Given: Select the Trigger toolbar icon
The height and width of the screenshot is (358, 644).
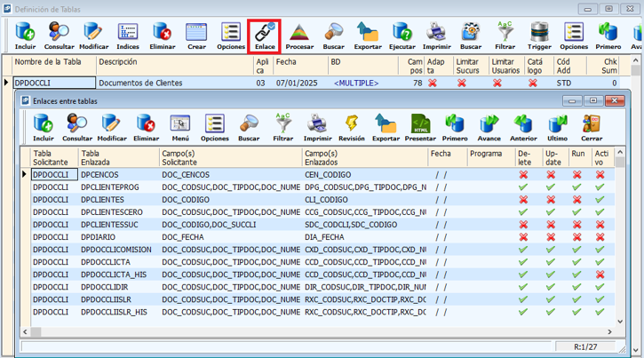Looking at the screenshot, I should pyautogui.click(x=539, y=35).
